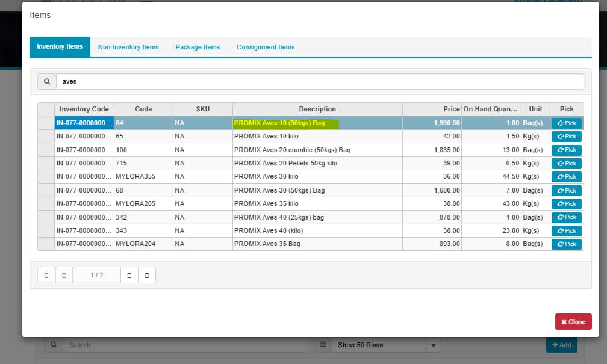Pick PROMIX Aves 40 (25kgs) bag
607x364 pixels.
(566, 217)
